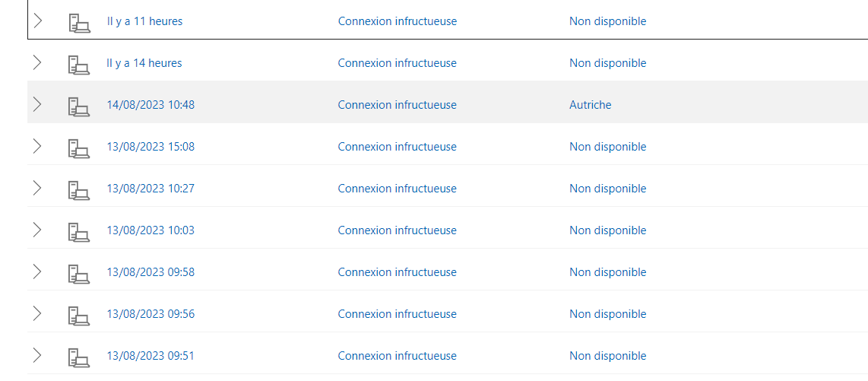Expand the Il y a 11 heures entry

click(x=37, y=21)
